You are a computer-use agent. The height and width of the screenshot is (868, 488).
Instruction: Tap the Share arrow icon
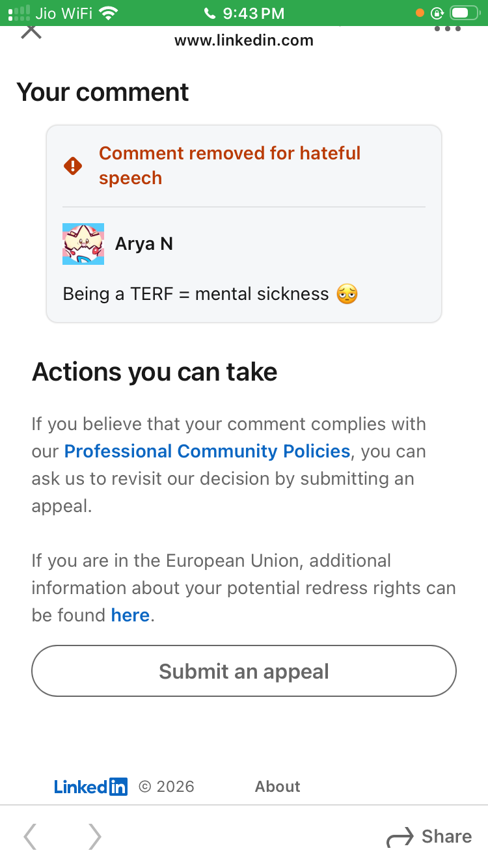(x=400, y=837)
